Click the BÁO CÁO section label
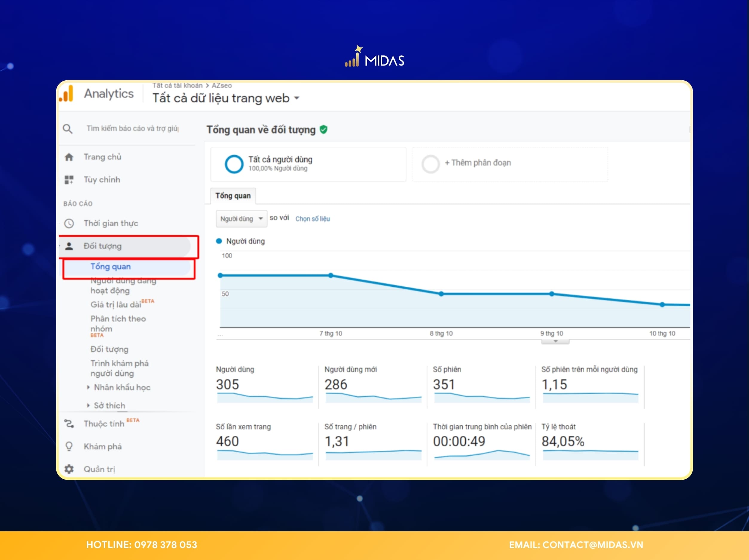749x560 pixels. pyautogui.click(x=78, y=203)
